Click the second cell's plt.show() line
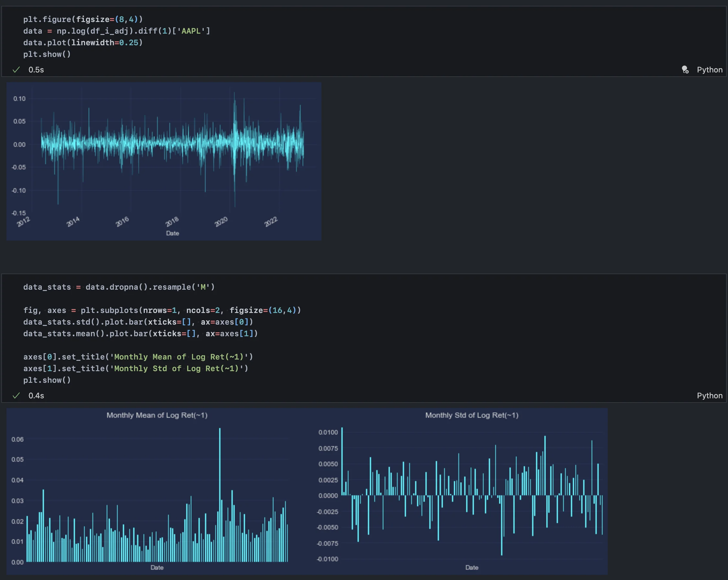 pyautogui.click(x=47, y=380)
